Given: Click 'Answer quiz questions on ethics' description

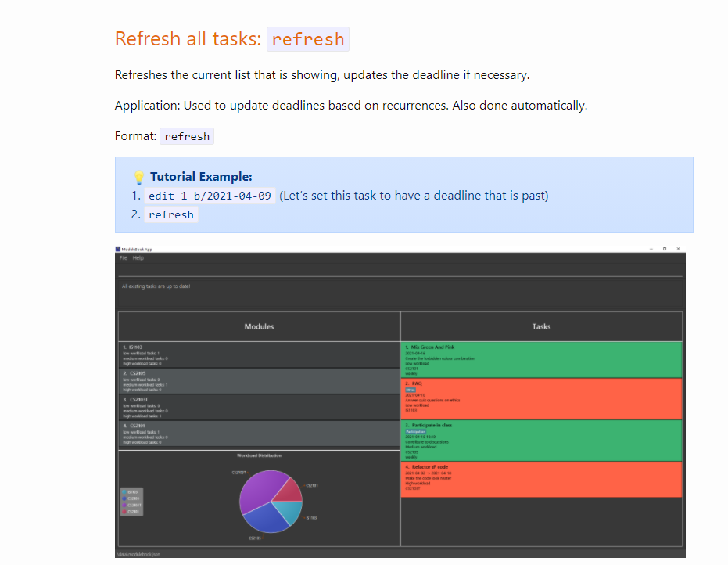Looking at the screenshot, I should coord(432,400).
